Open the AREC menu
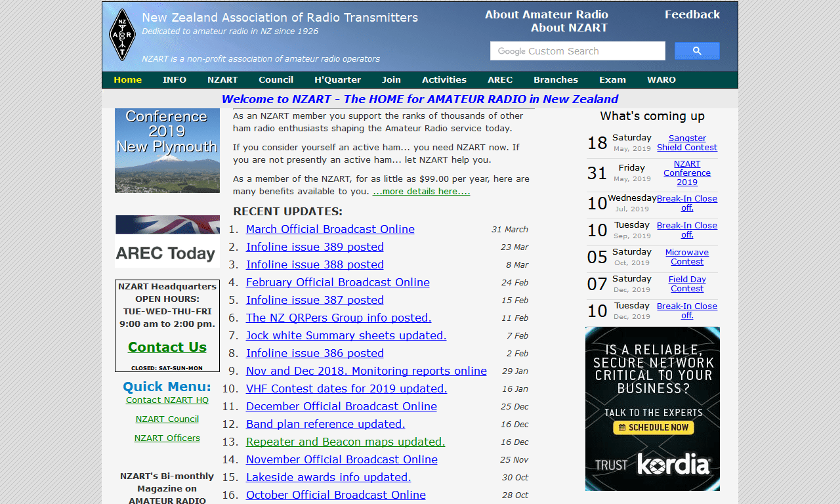 coord(500,80)
